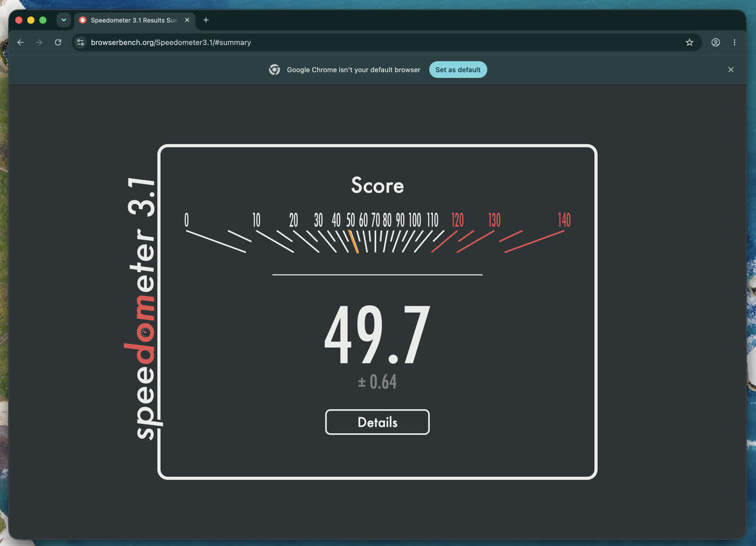Click the 140 label on the gauge

(564, 220)
